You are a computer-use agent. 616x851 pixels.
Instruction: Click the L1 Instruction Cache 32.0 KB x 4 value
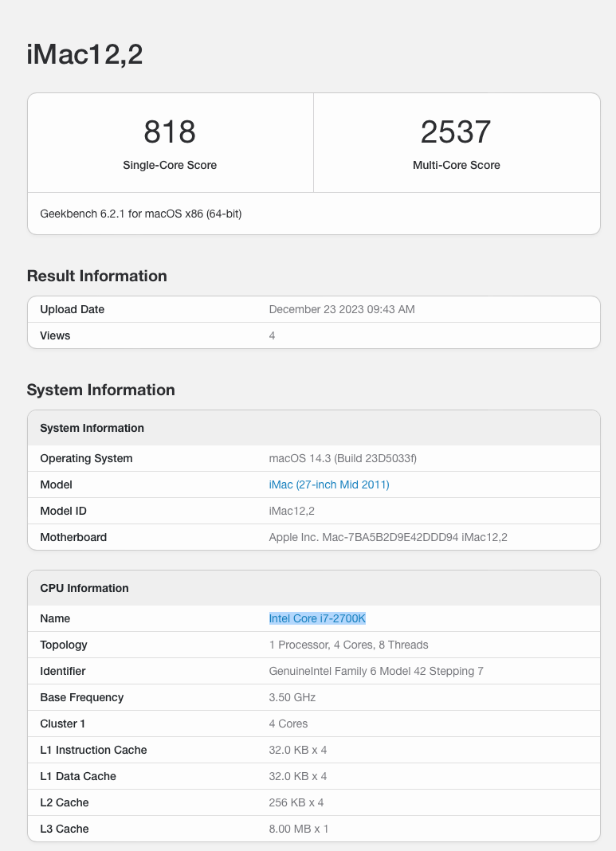(298, 750)
